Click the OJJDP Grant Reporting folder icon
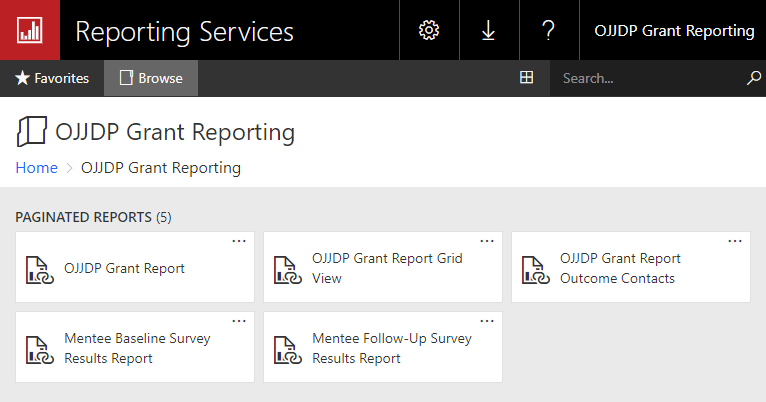 (32, 131)
